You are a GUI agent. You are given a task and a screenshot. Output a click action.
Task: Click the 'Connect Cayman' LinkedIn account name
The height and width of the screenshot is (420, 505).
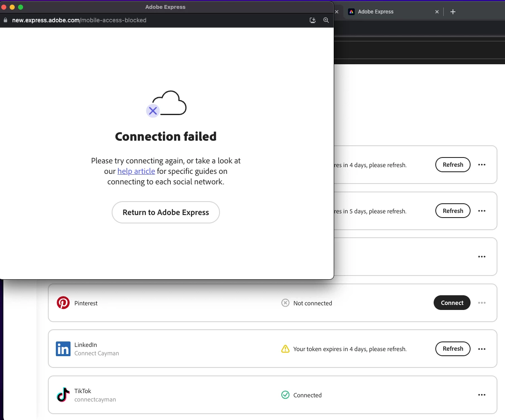point(97,353)
